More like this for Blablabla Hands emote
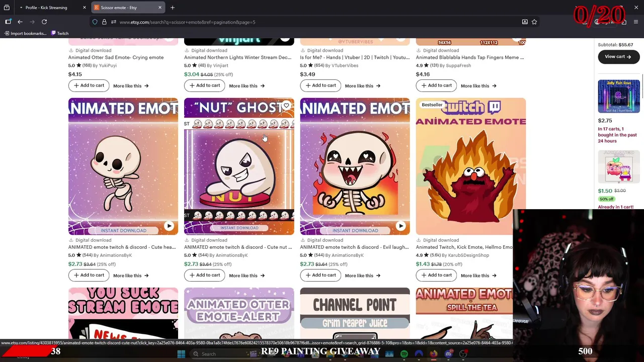The height and width of the screenshot is (362, 644). click(x=478, y=86)
